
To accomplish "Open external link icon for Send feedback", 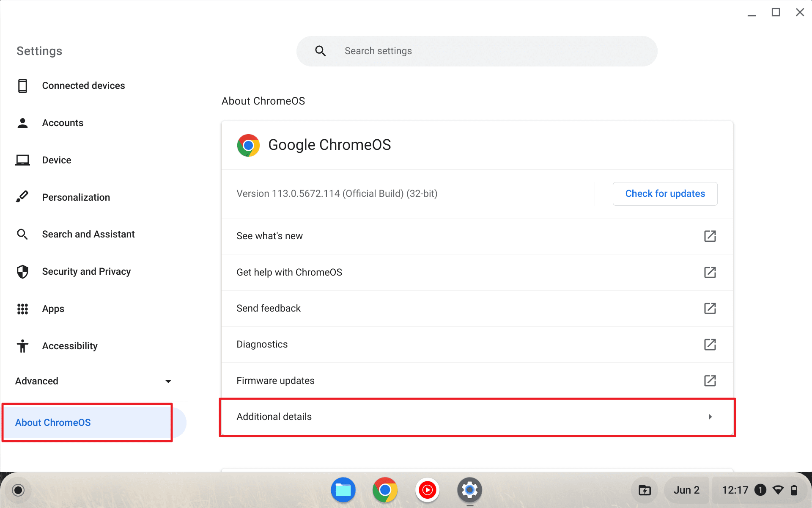I will (x=710, y=308).
